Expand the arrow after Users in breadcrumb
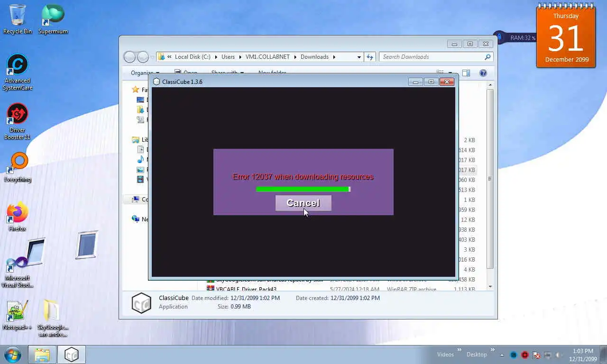 [240, 57]
